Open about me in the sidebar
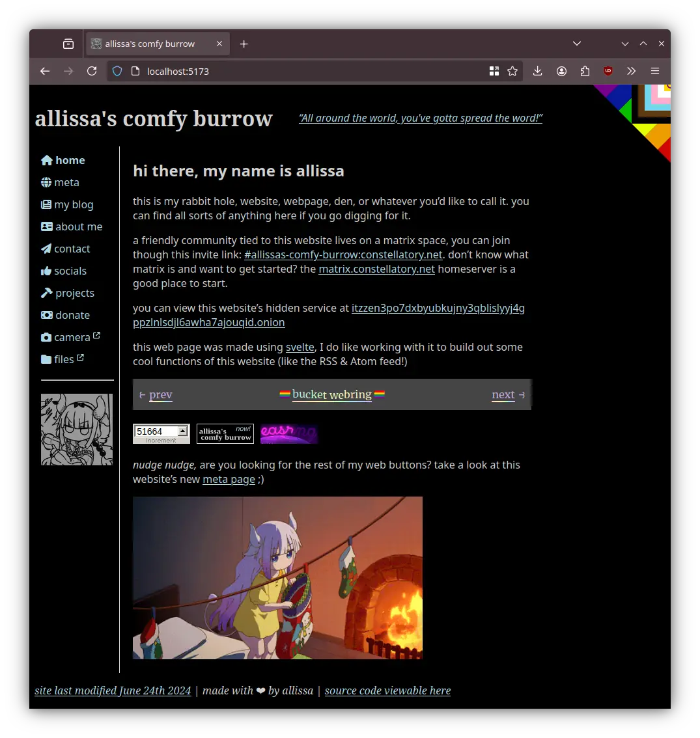 pos(72,227)
